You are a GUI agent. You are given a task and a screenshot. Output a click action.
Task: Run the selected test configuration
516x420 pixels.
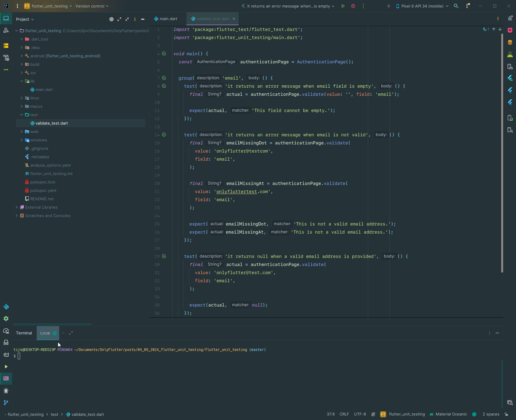click(x=343, y=6)
